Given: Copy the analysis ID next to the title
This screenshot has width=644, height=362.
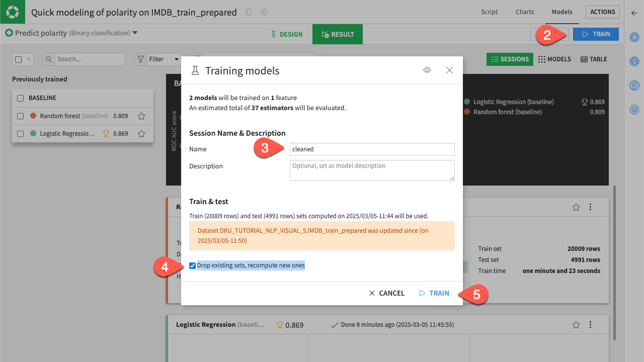Looking at the screenshot, I should coord(248,12).
